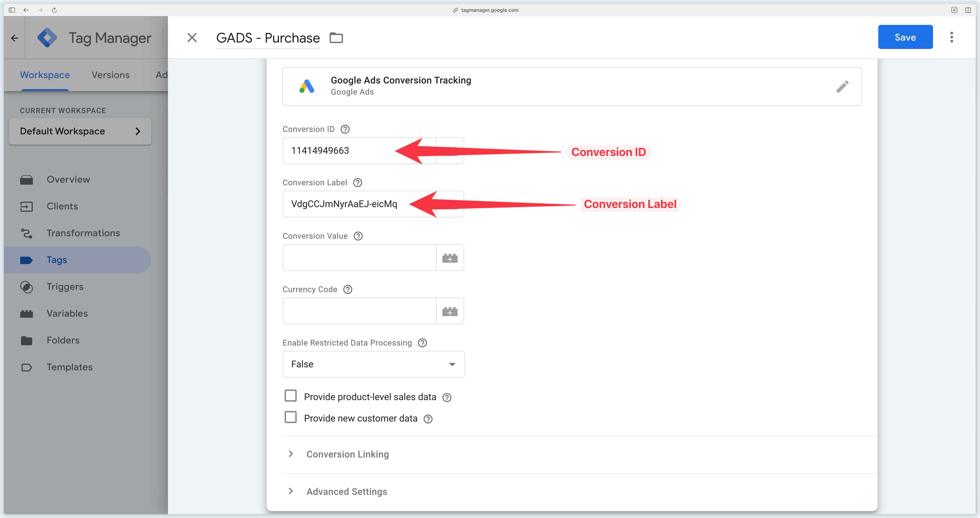This screenshot has width=980, height=518.
Task: Click the Templates label icon in sidebar
Action: tap(26, 368)
